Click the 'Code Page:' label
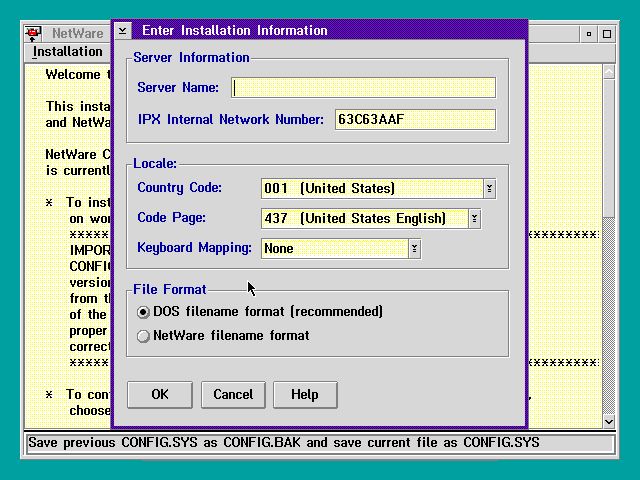 (171, 218)
